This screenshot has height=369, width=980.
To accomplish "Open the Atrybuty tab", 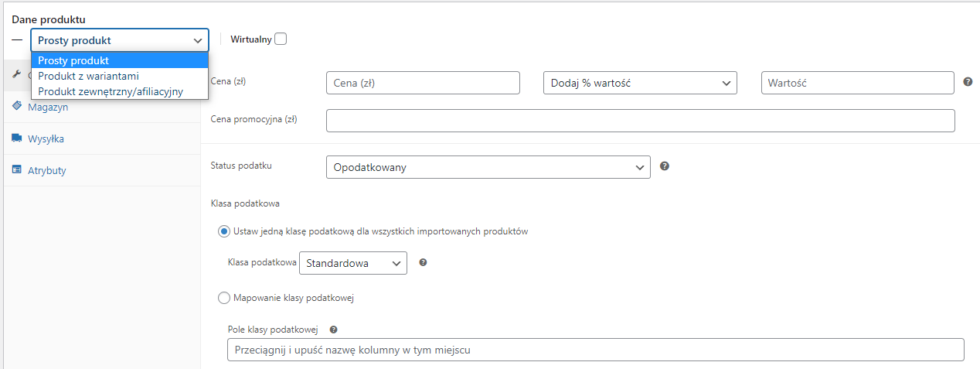I will [x=101, y=170].
